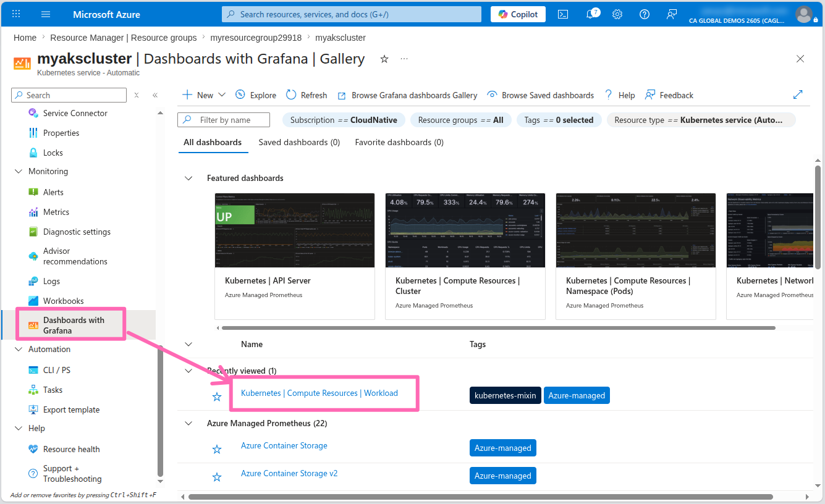Star the Azure Container Storage dashboard

point(217,449)
